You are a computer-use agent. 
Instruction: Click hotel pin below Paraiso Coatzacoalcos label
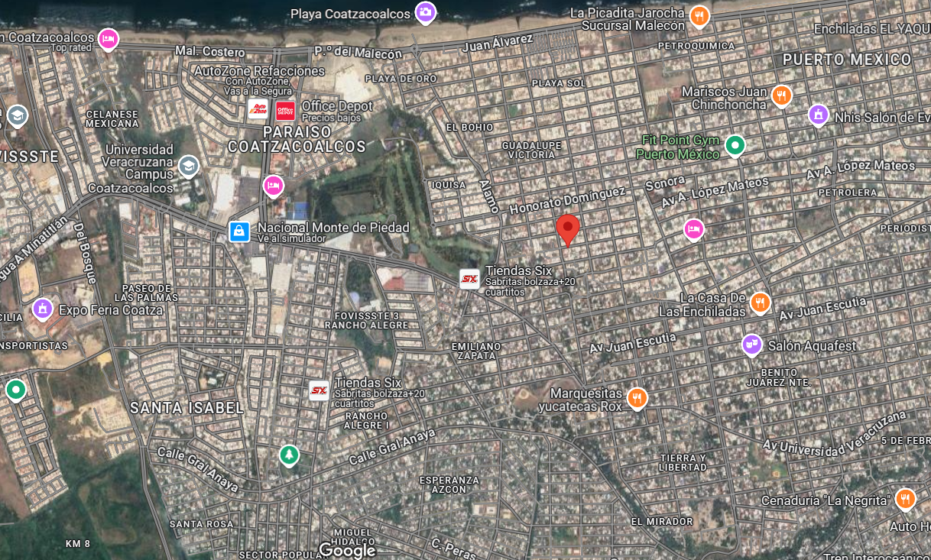point(274,185)
